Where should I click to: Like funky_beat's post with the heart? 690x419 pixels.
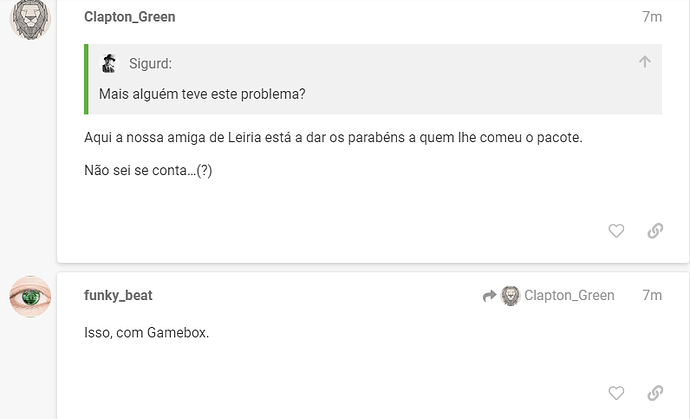(616, 393)
